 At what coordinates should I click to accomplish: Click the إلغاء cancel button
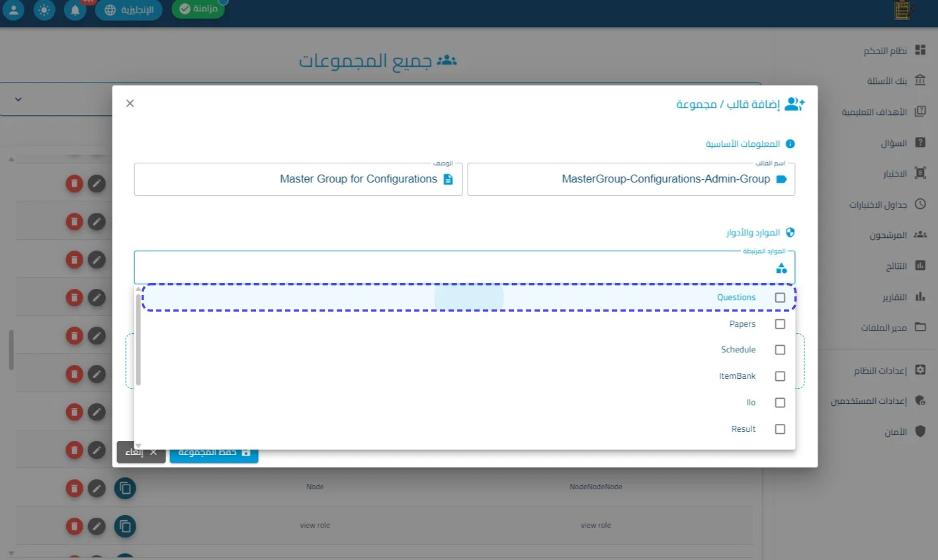point(141,452)
